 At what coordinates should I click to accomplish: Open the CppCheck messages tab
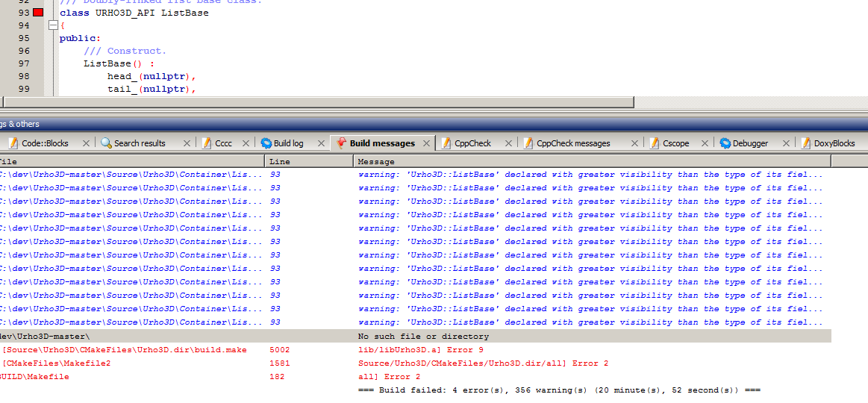coord(573,143)
